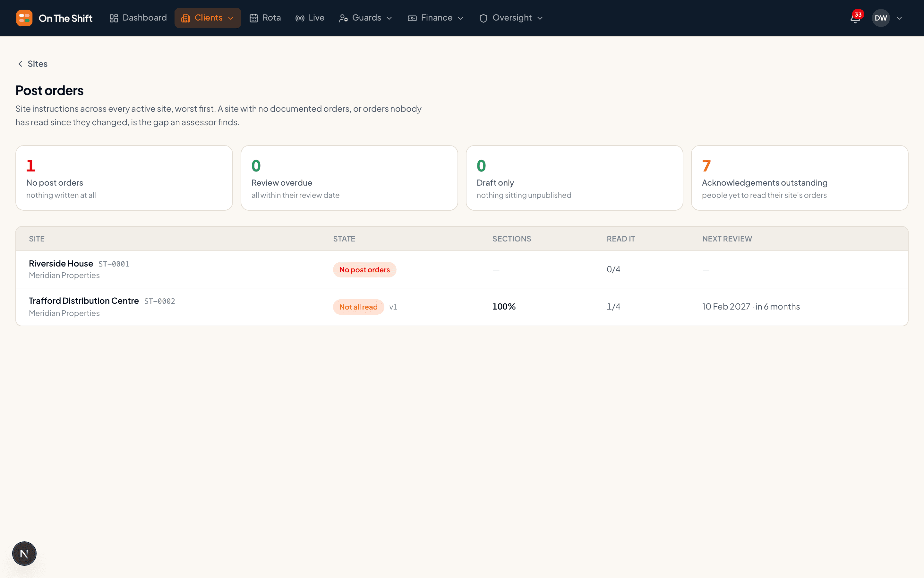This screenshot has height=578, width=924.
Task: Select the Acknowledgements outstanding summary card
Action: [x=800, y=178]
